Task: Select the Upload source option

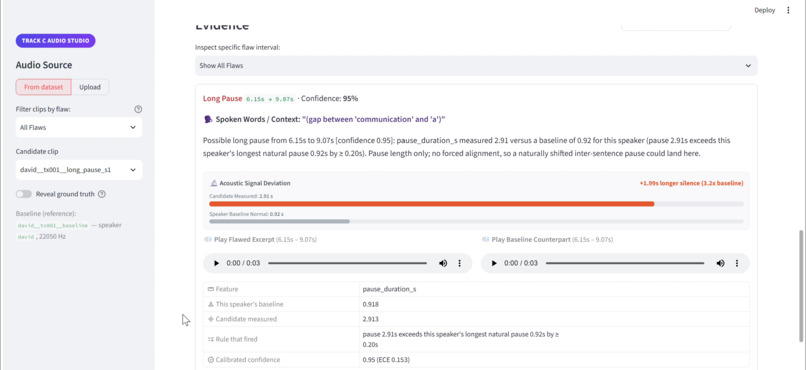Action: point(90,87)
